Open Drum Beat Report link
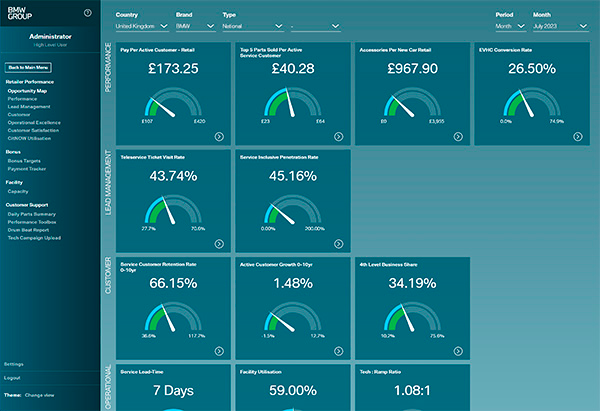Screen dimensions: 600x411 tap(28, 230)
